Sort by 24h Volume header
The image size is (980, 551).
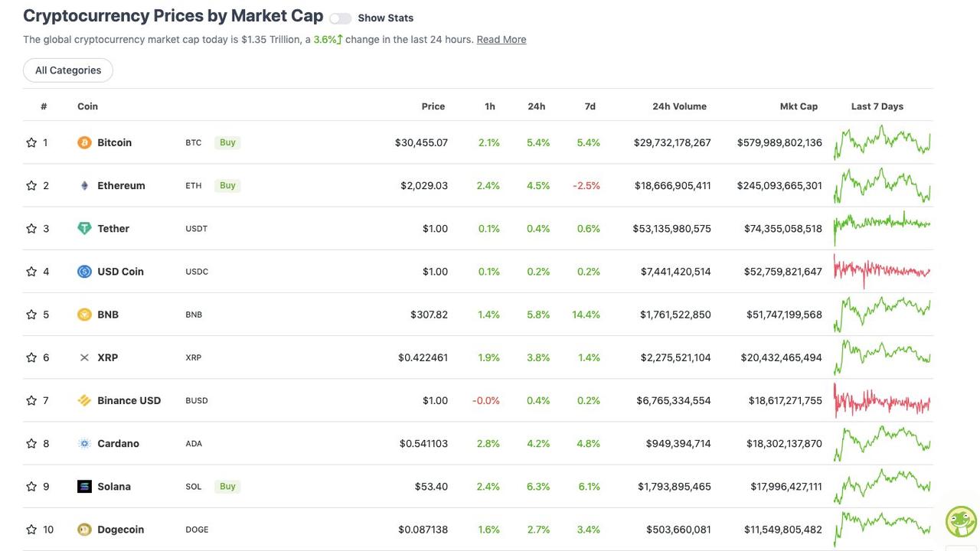click(679, 106)
